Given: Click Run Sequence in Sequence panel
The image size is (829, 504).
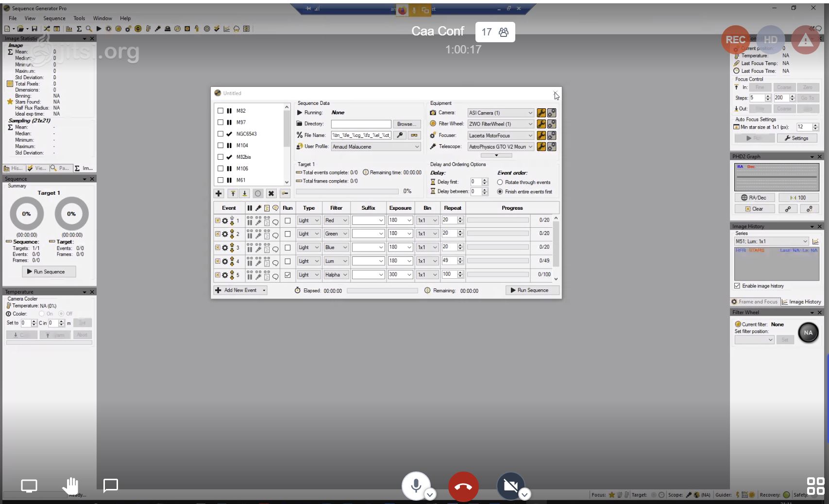Looking at the screenshot, I should [x=49, y=272].
